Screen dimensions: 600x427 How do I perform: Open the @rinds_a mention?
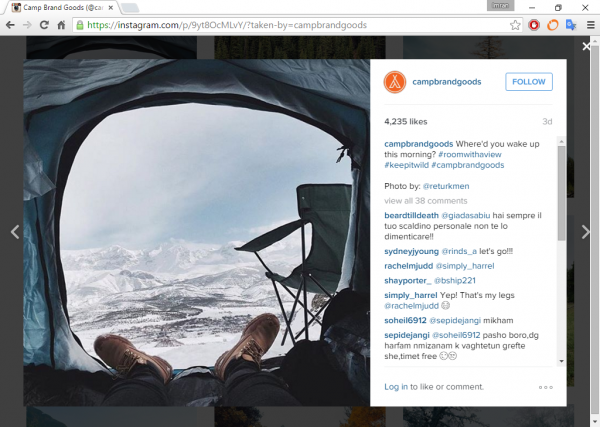coord(459,251)
